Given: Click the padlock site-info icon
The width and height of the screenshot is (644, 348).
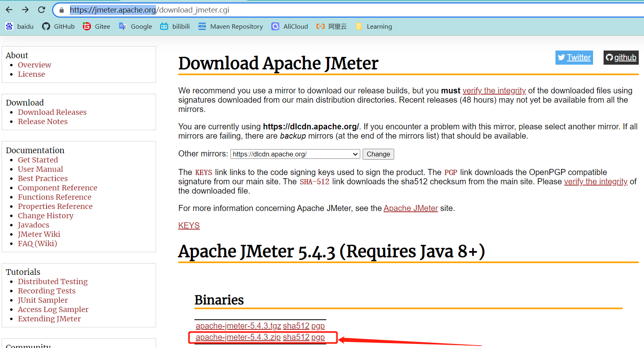Looking at the screenshot, I should pyautogui.click(x=61, y=10).
